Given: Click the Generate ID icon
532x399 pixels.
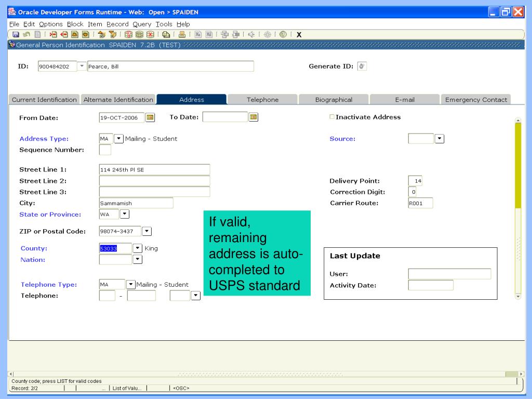Looking at the screenshot, I should [362, 66].
